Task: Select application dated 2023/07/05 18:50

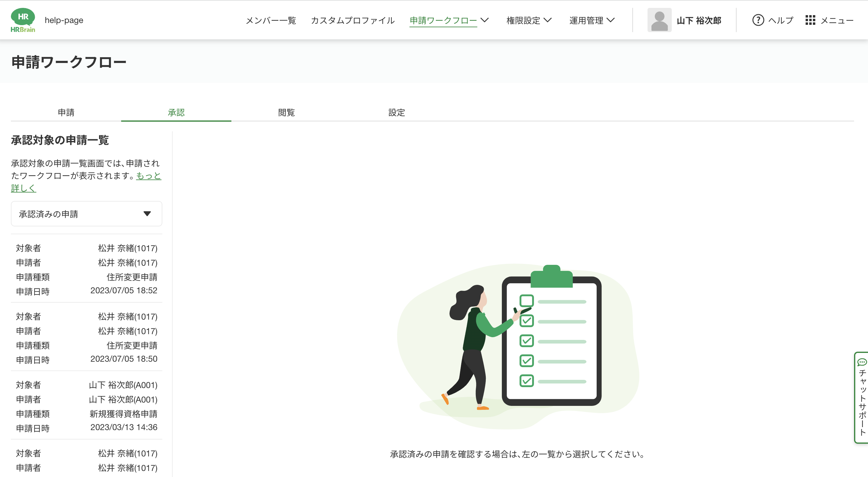Action: 87,337
